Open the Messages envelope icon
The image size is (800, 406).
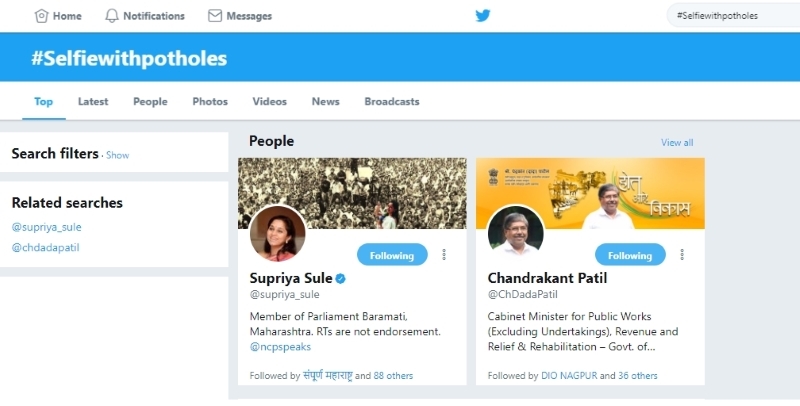click(x=215, y=16)
